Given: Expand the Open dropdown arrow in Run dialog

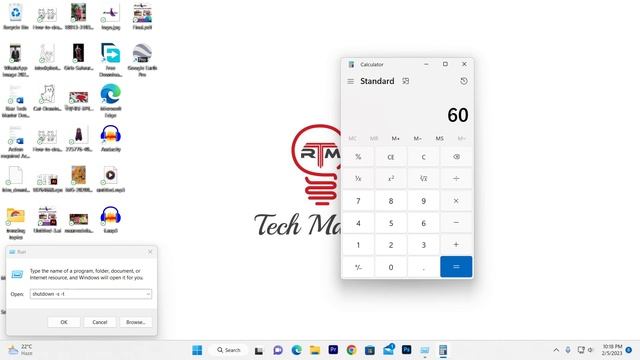Looking at the screenshot, I should tap(148, 294).
